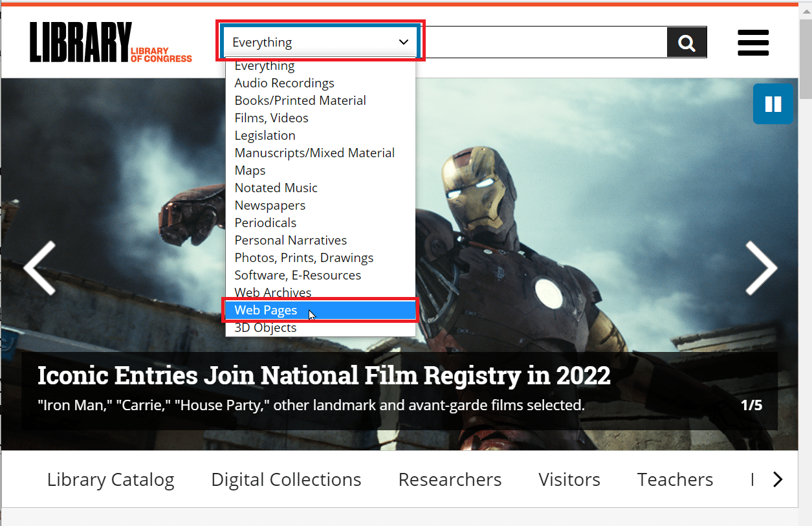Open Digital Collections link
The image size is (812, 526).
pos(286,479)
